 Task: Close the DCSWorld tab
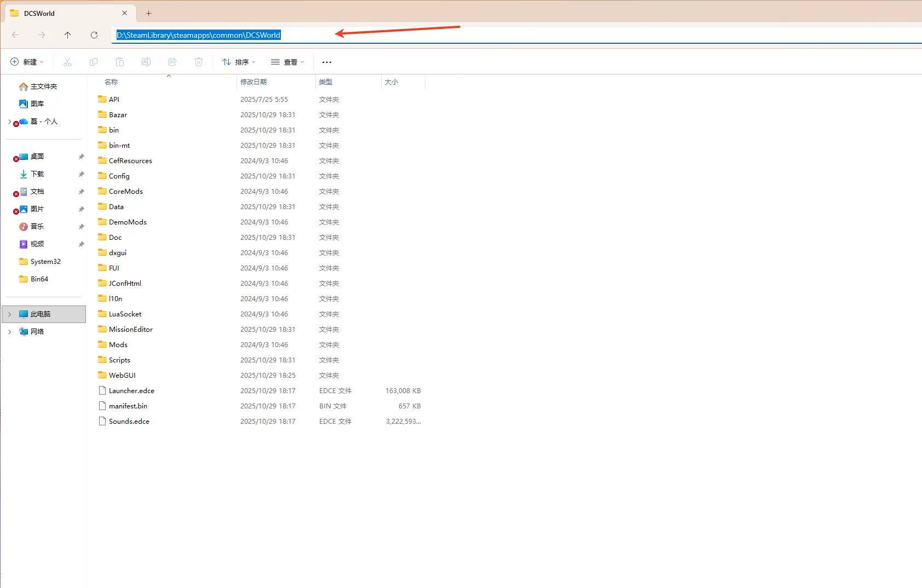point(125,13)
